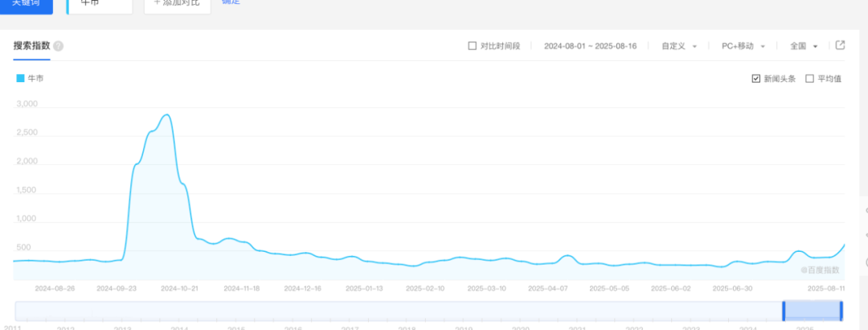Click the 3,000 value label on y-axis
This screenshot has height=330, width=868.
(x=27, y=104)
